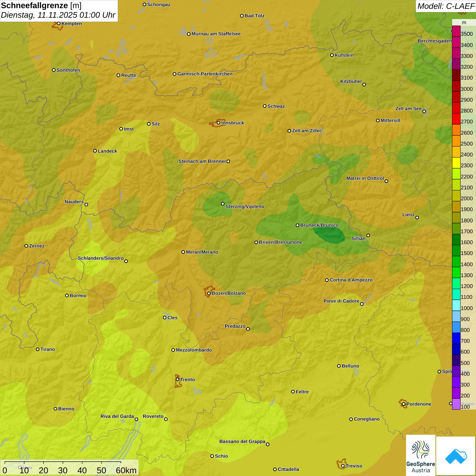
Task: Click the 'Bassano del Grappa' label
Action: click(x=242, y=441)
